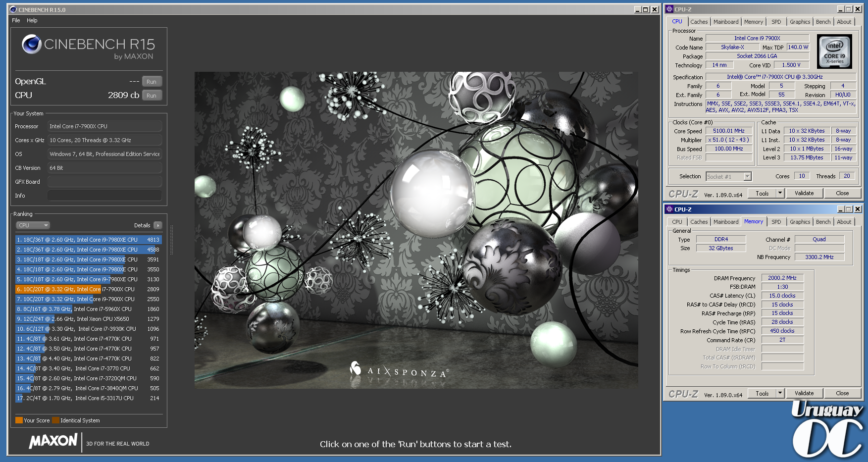Expand Tools dropdown arrow in top CPU-Z
Screen dimensions: 868x462
pos(780,194)
